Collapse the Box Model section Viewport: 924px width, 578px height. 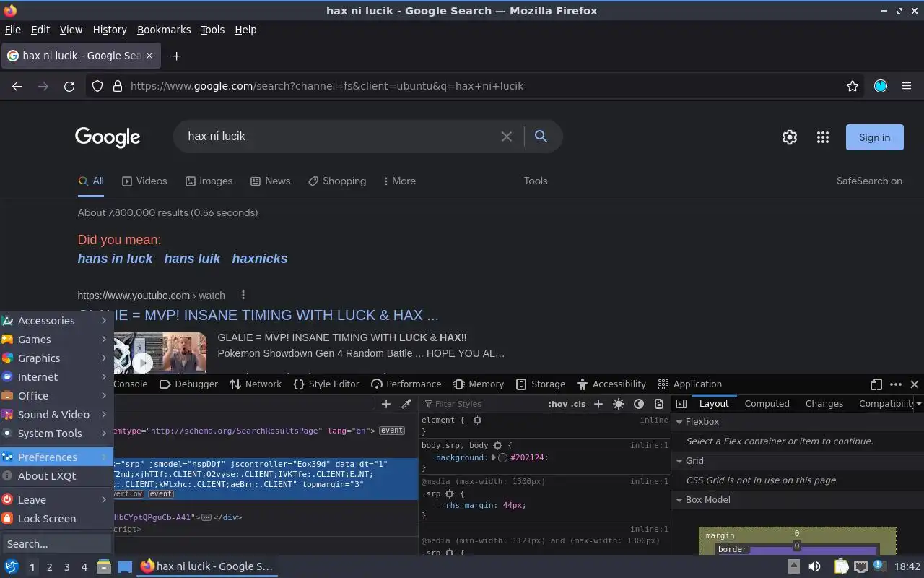click(679, 500)
